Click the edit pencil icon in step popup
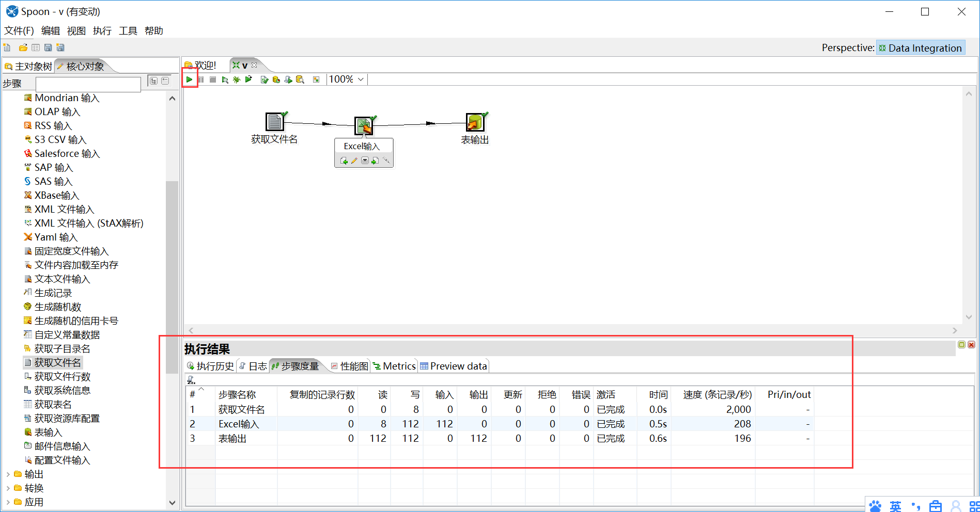 pyautogui.click(x=354, y=161)
